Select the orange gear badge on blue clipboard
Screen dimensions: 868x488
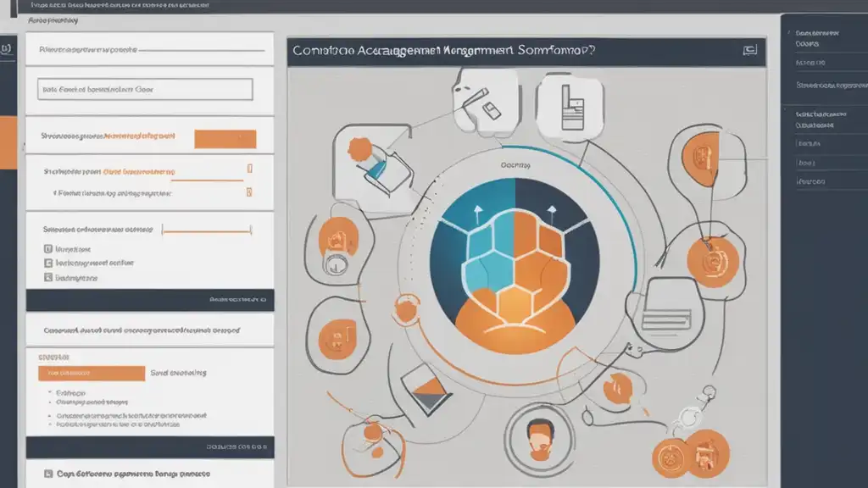pyautogui.click(x=359, y=149)
